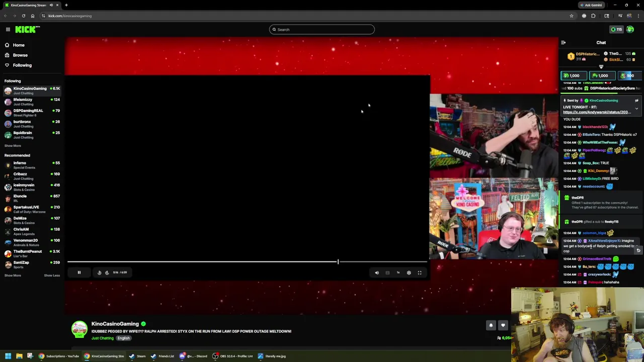Select the Chat header tab
This screenshot has width=644, height=362.
tap(601, 43)
